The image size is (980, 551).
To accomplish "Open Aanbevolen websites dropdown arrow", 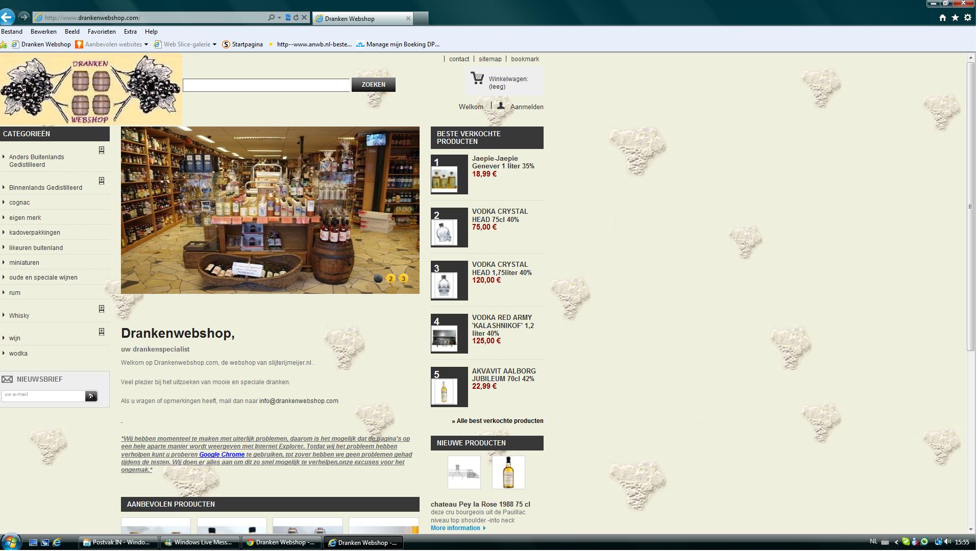I will [146, 44].
